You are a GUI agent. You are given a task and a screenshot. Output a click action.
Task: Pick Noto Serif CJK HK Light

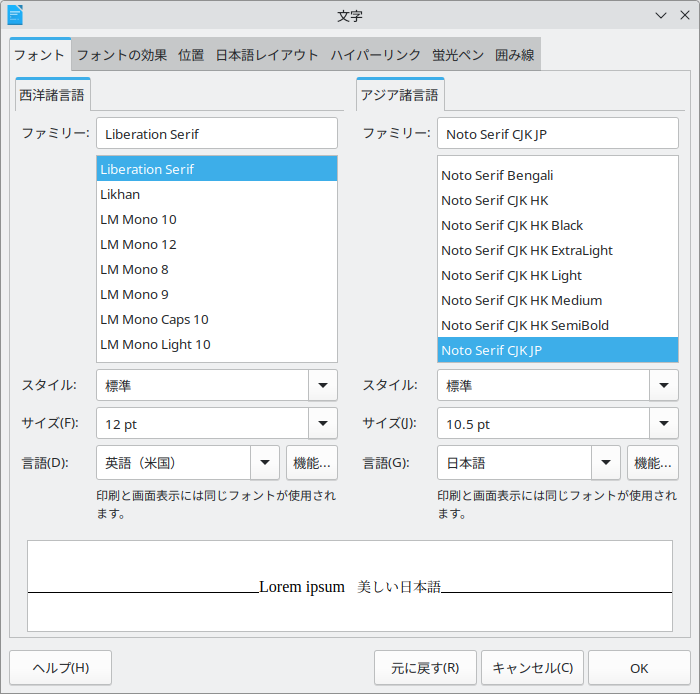pyautogui.click(x=558, y=275)
